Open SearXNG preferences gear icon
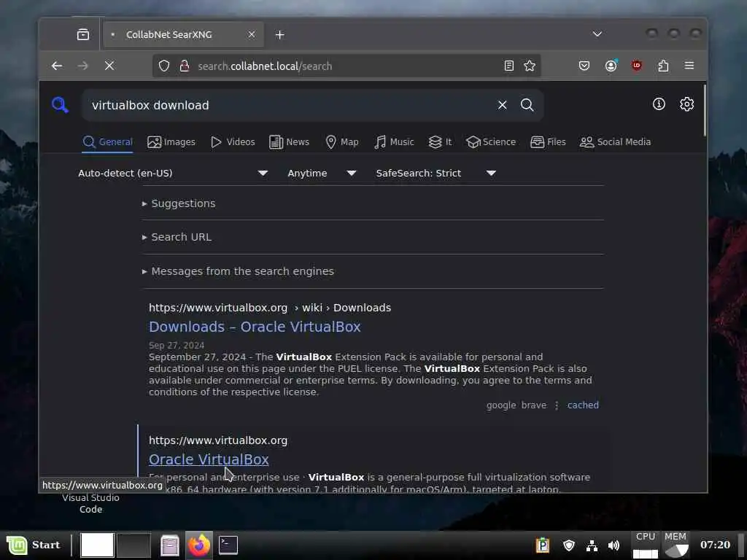The height and width of the screenshot is (560, 747). pos(686,104)
